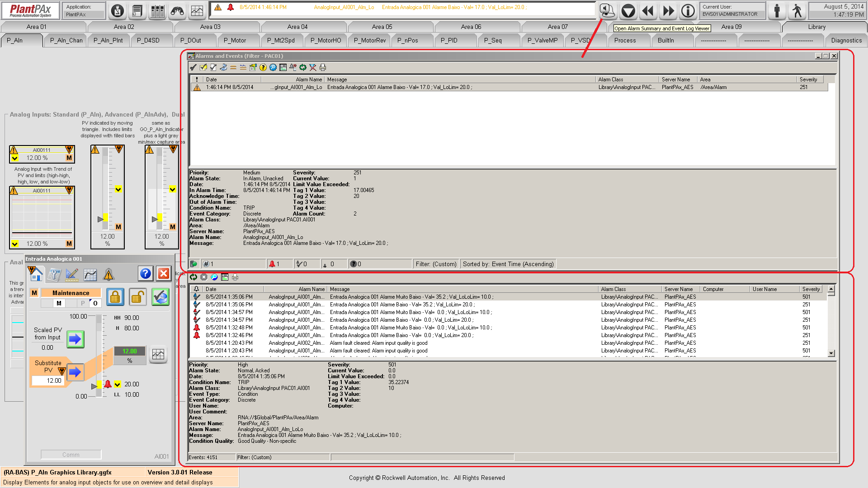Acknowledge selected alarm with checkmark icon

[193, 67]
